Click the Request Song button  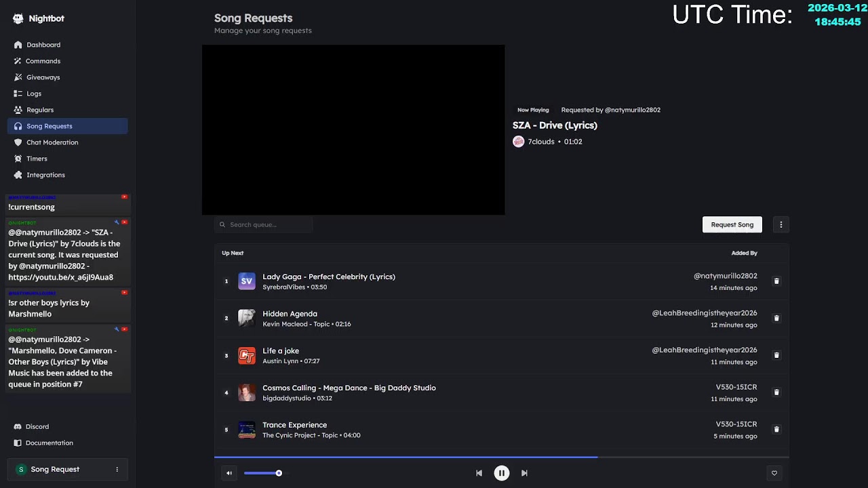732,224
